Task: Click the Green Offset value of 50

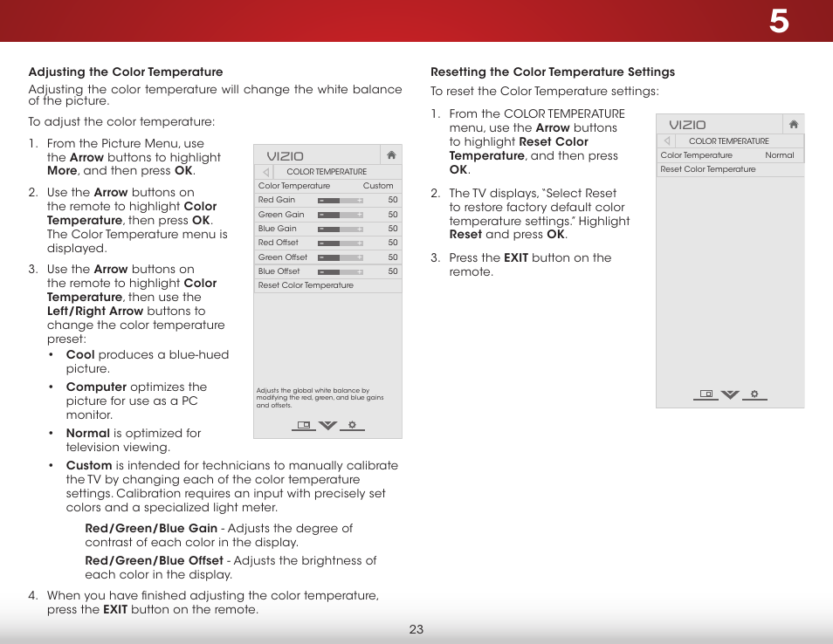Action: point(393,257)
